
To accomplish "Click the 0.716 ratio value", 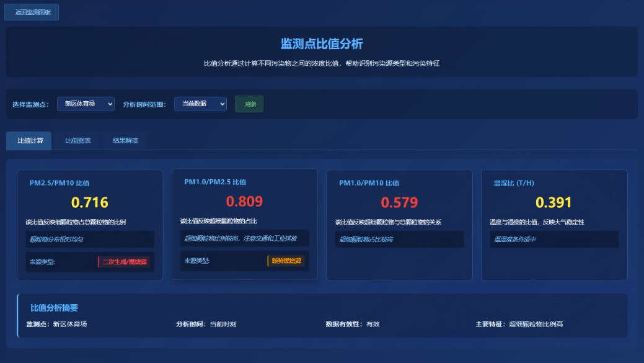I will [x=90, y=202].
